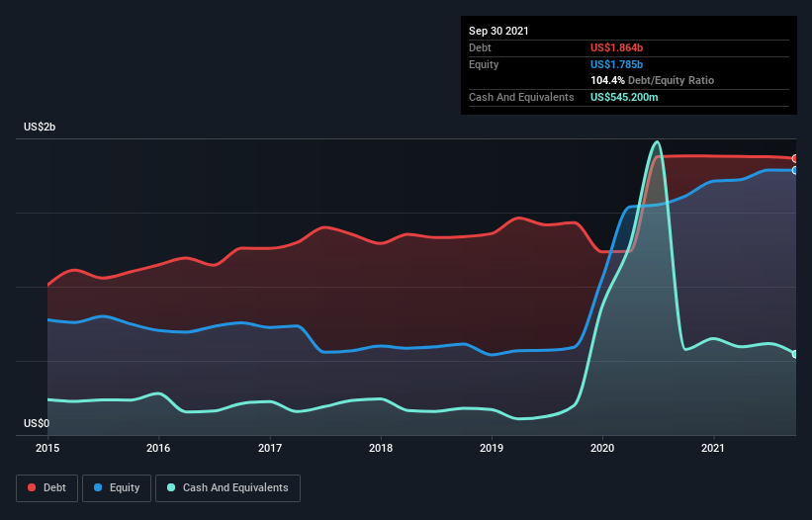Viewport: 812px width, 520px height.
Task: Click the US$1.785b equity value
Action: coord(617,64)
